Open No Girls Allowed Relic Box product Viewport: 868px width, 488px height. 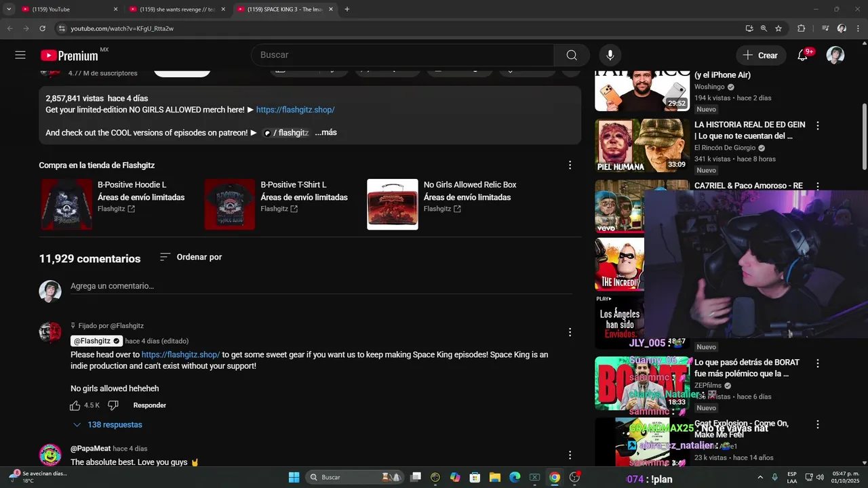[470, 185]
